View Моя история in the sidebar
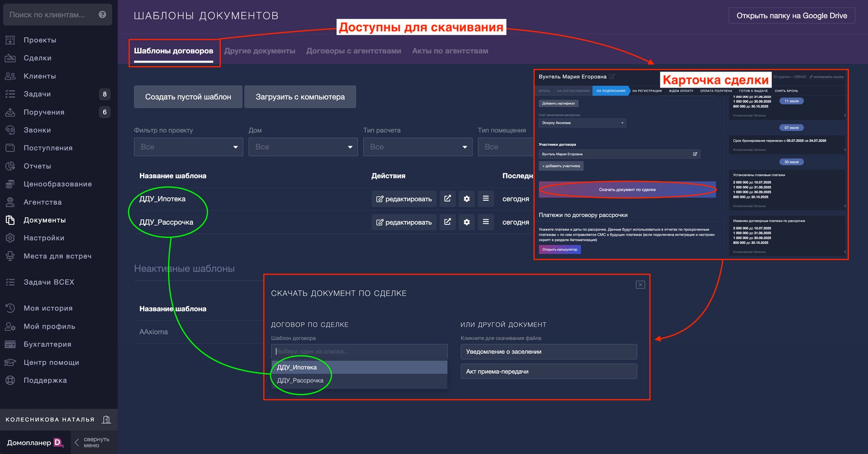The image size is (868, 454). coord(48,308)
